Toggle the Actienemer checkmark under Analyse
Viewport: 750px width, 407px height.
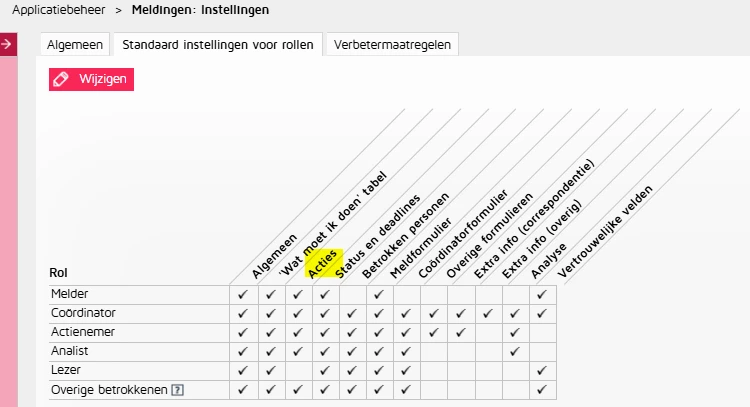click(x=513, y=333)
